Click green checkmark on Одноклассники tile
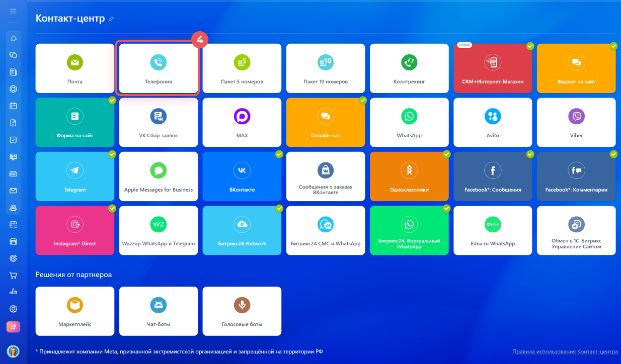621x364 pixels. click(446, 154)
